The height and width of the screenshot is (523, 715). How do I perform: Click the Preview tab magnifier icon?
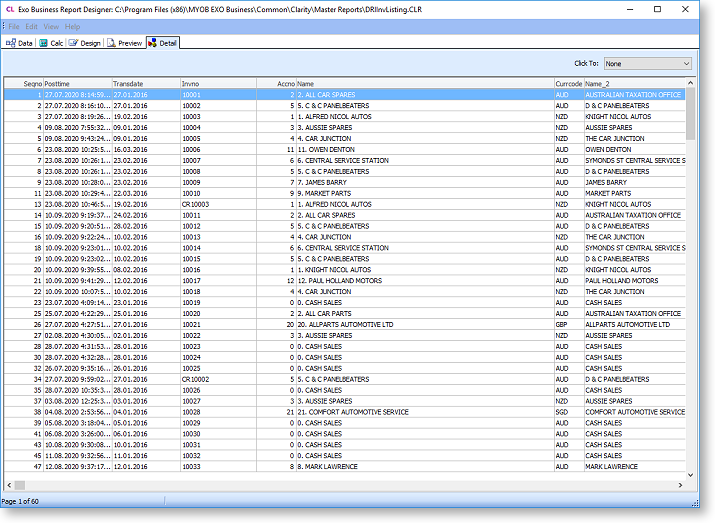point(111,43)
